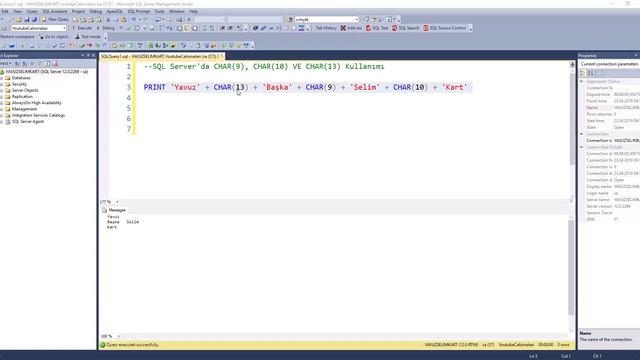The width and height of the screenshot is (640, 360).
Task: Click the Execute button
Action: 82,28
